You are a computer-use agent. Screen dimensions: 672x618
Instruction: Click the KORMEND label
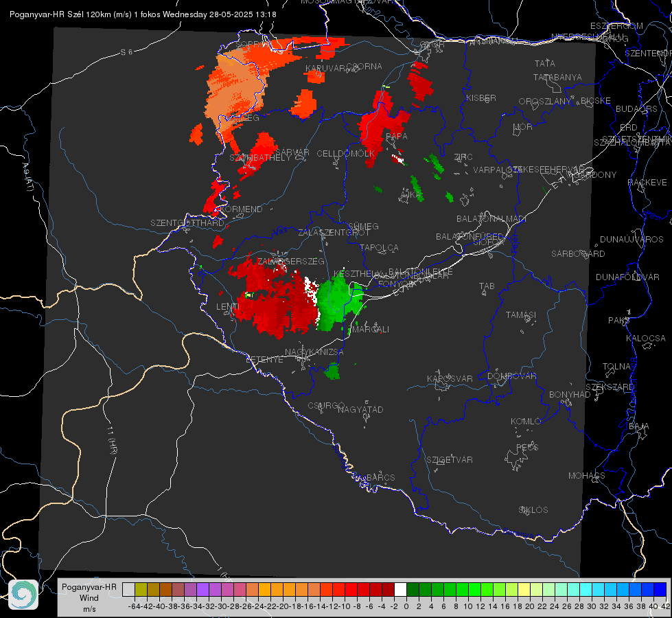click(242, 209)
